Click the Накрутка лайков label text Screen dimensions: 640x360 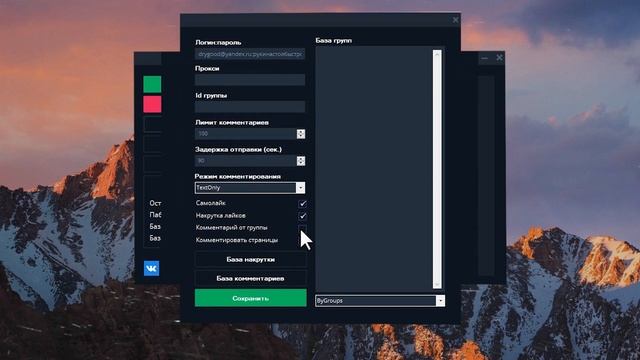[221, 216]
